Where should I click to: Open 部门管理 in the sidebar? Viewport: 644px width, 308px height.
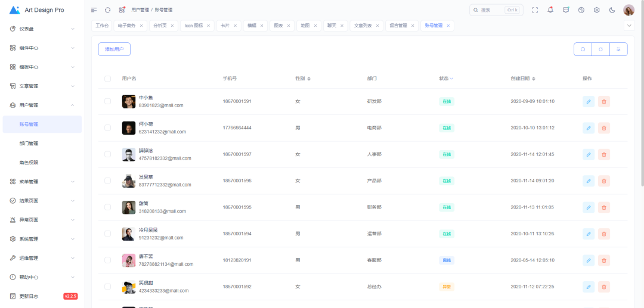tap(29, 144)
